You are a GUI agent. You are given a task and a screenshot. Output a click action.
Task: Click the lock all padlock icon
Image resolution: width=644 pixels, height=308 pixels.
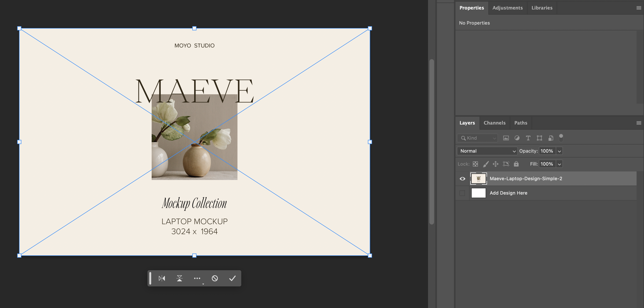pos(516,164)
